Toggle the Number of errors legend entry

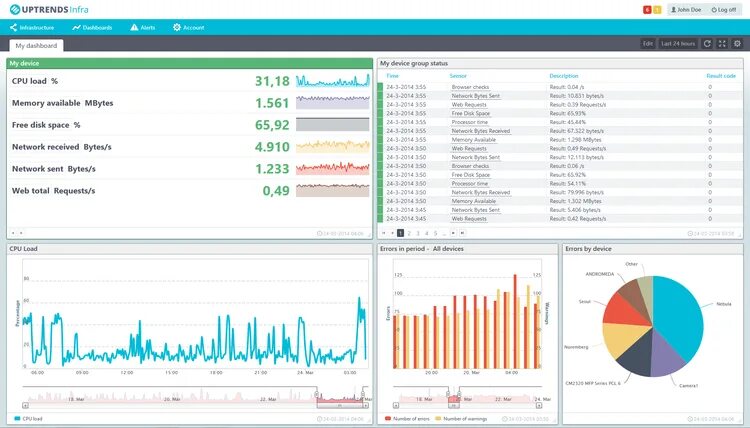click(407, 418)
